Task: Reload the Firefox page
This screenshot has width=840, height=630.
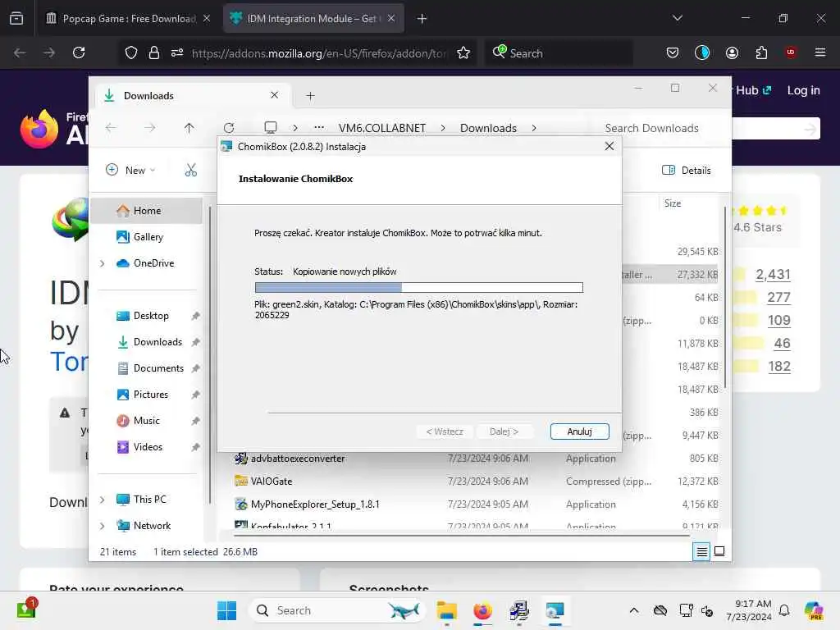Action: tap(79, 52)
